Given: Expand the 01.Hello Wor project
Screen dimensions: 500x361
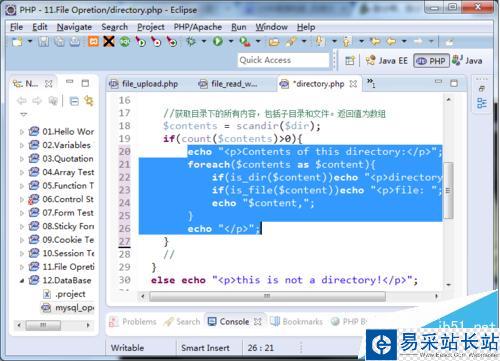Looking at the screenshot, I should point(22,132).
